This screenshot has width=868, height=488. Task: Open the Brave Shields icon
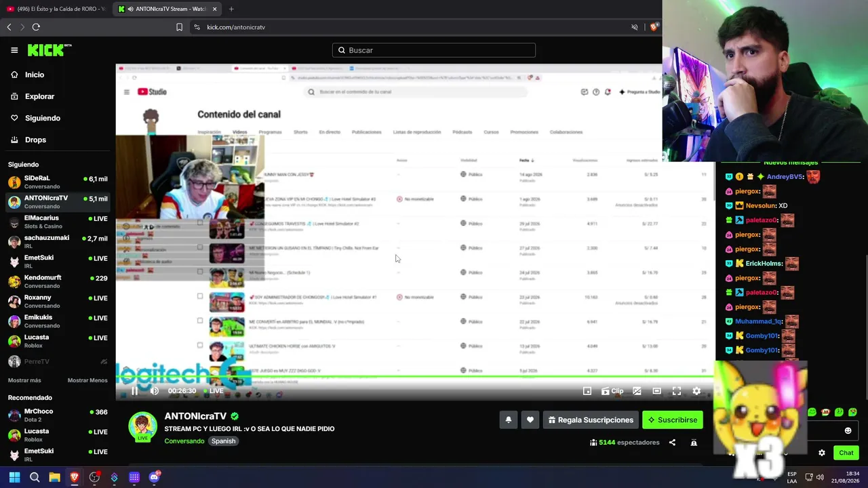pyautogui.click(x=654, y=27)
